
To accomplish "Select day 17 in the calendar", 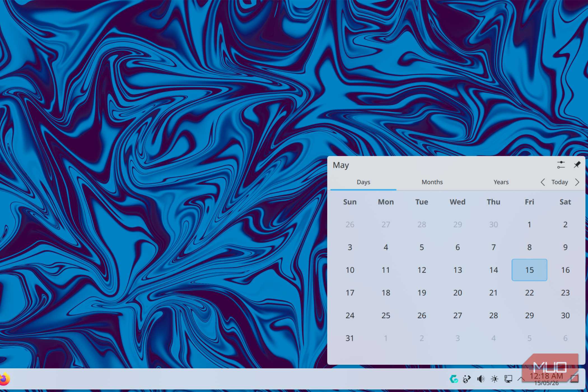I will (x=350, y=293).
